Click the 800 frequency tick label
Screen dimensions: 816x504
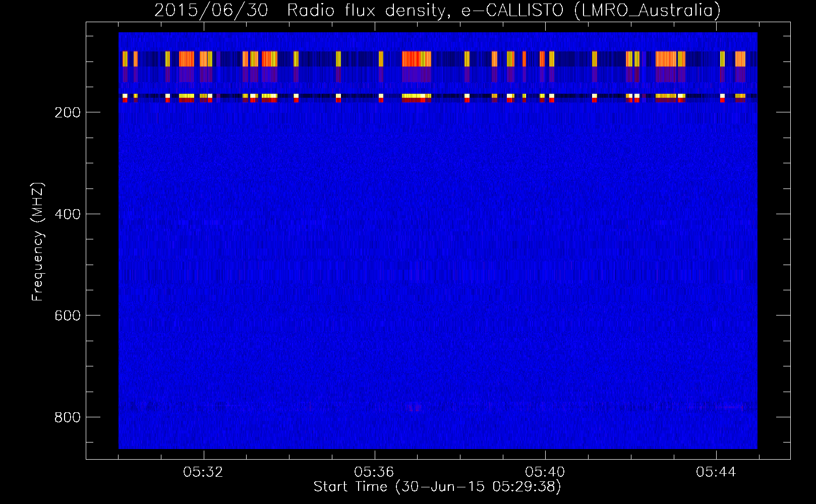point(68,417)
